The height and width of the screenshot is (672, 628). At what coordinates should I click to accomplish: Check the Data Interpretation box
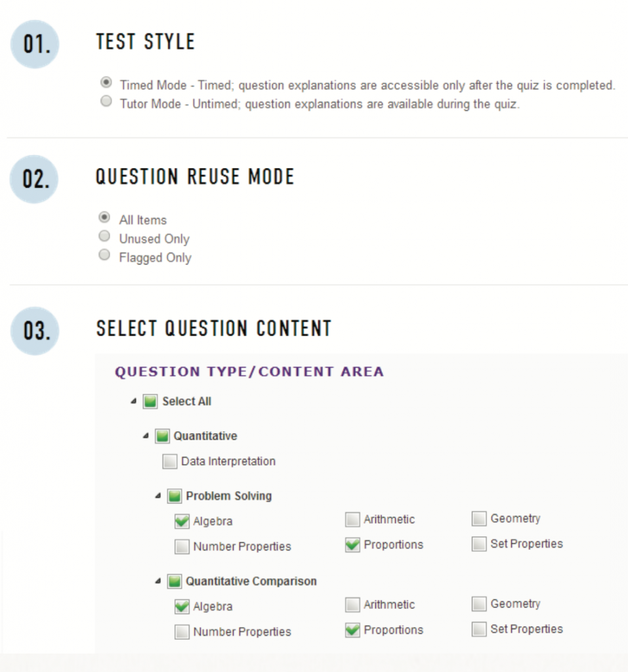pyautogui.click(x=170, y=461)
